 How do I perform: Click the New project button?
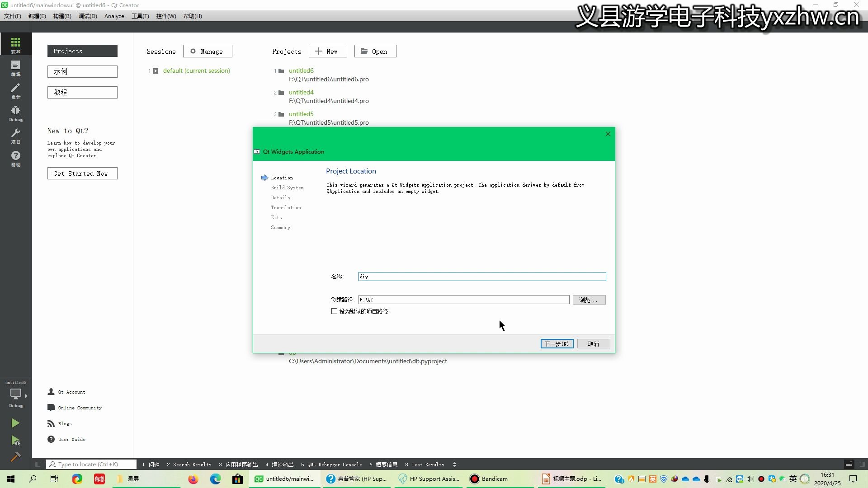click(328, 52)
